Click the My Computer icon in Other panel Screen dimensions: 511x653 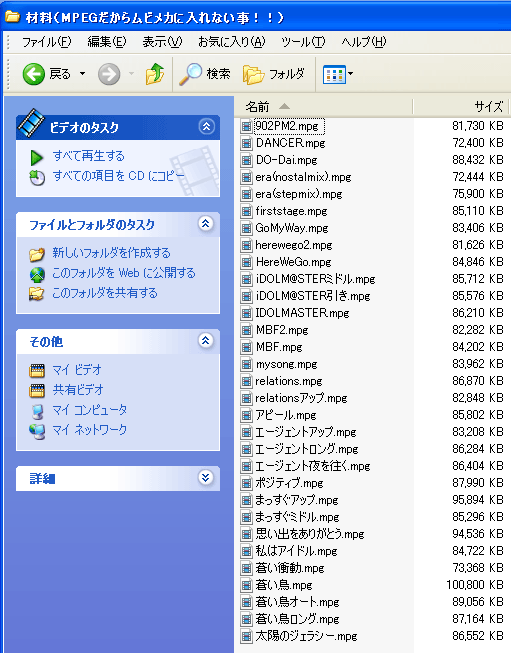click(37, 411)
